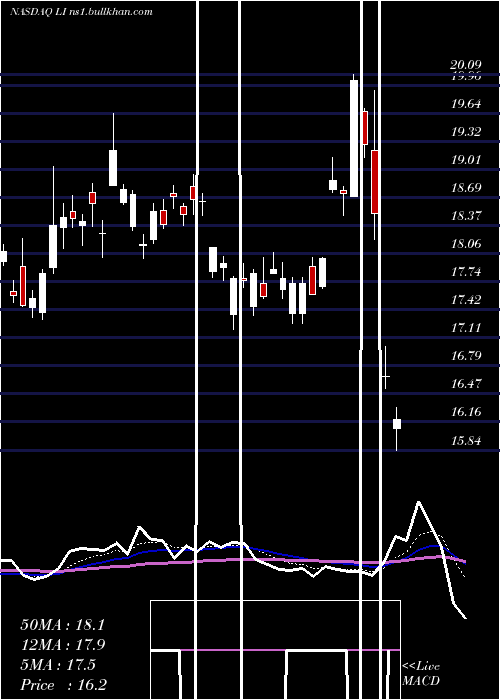Click the 15.84 price axis label
Viewport: 500px width, 700px height.
click(x=466, y=441)
